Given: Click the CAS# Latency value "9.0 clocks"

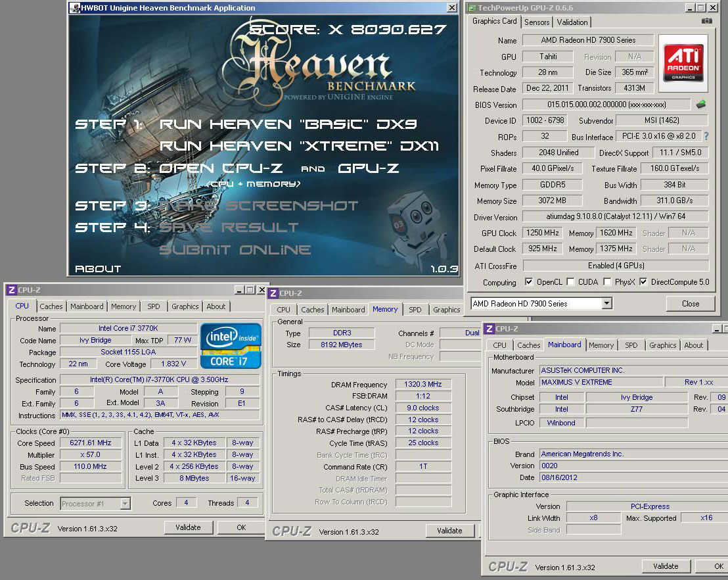Looking at the screenshot, I should pyautogui.click(x=423, y=408).
